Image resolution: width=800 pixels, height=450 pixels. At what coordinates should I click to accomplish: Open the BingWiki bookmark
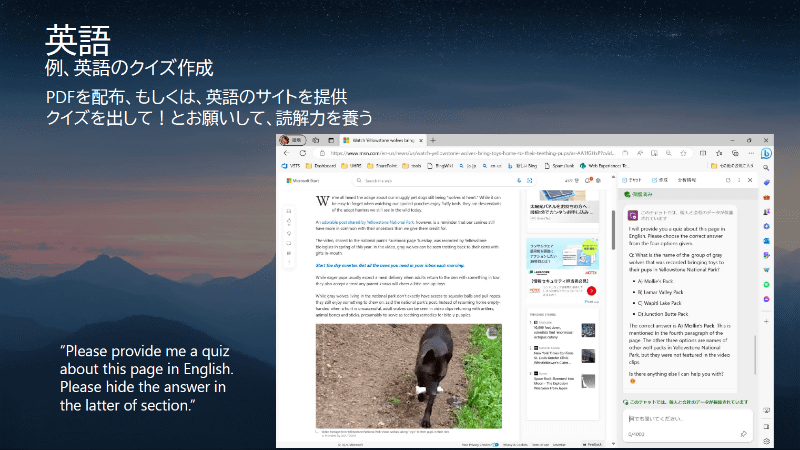(x=440, y=166)
